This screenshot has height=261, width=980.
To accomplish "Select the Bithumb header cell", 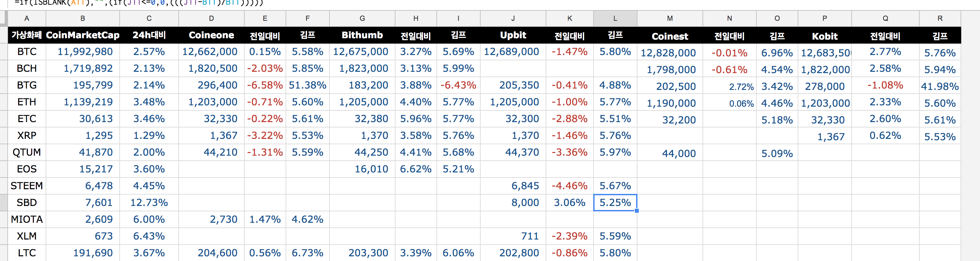I will click(x=362, y=35).
